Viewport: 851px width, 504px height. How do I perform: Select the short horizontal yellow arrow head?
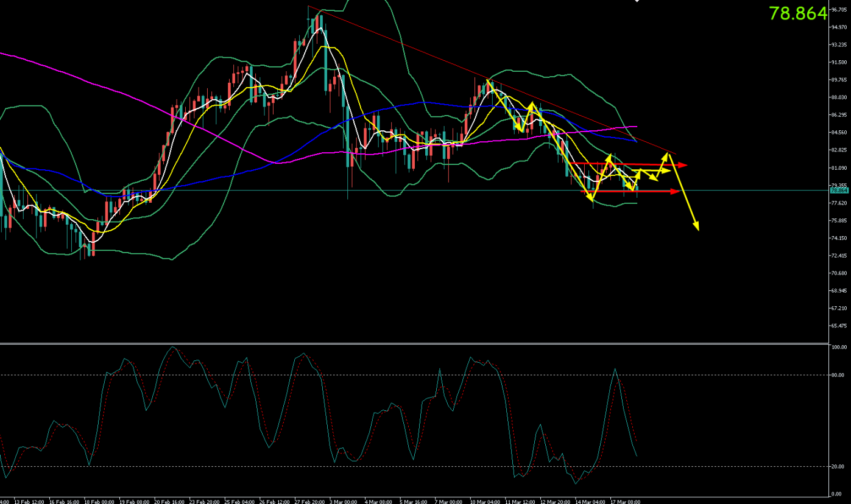pos(668,171)
